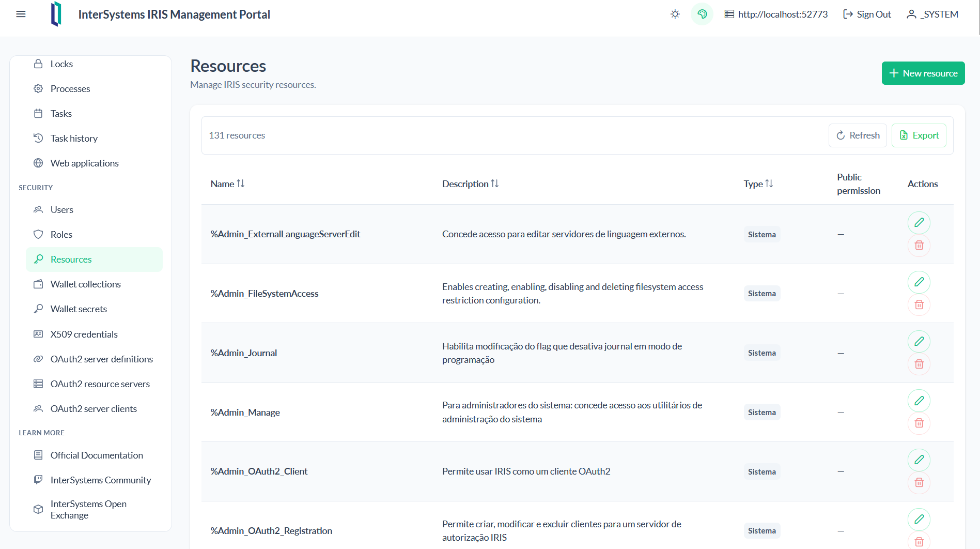Open the color palette theme picker

[x=702, y=14]
